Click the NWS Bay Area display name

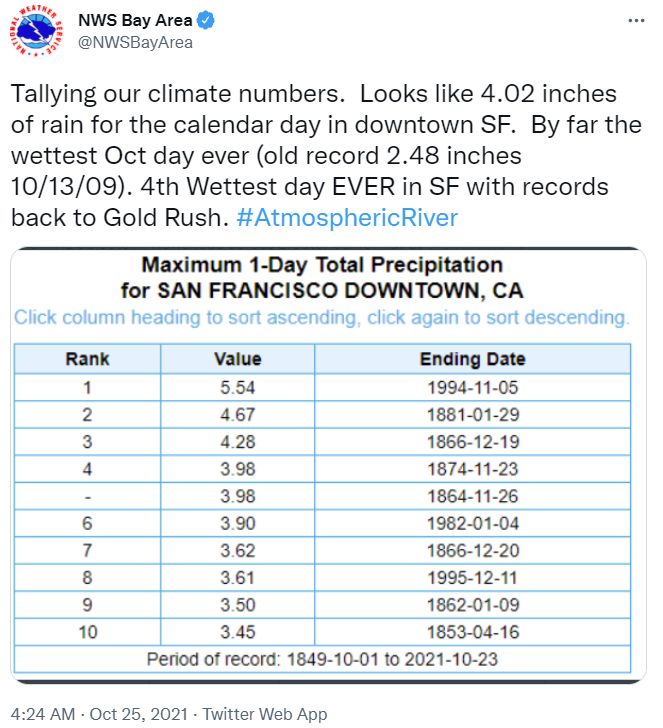point(135,20)
